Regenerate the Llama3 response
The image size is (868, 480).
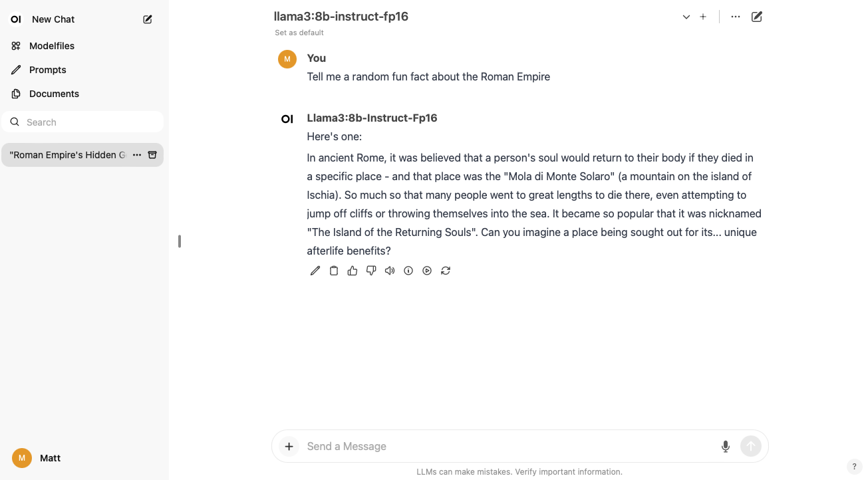(x=446, y=271)
